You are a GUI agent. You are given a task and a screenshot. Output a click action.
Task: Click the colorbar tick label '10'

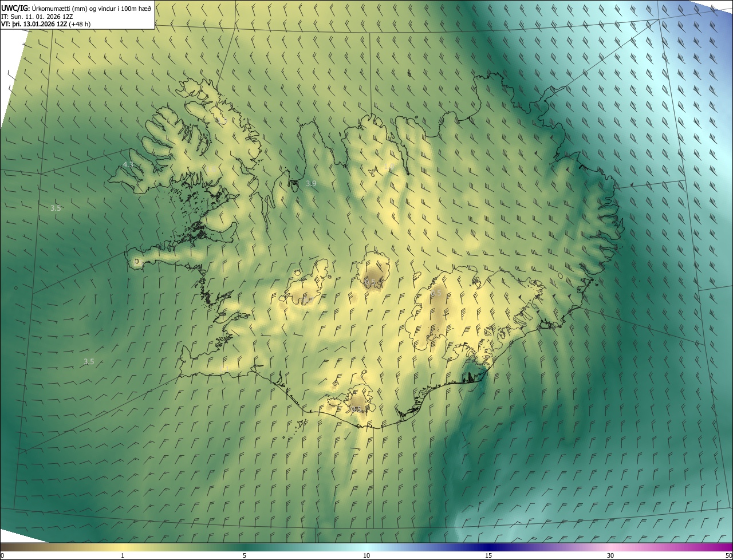[366, 555]
